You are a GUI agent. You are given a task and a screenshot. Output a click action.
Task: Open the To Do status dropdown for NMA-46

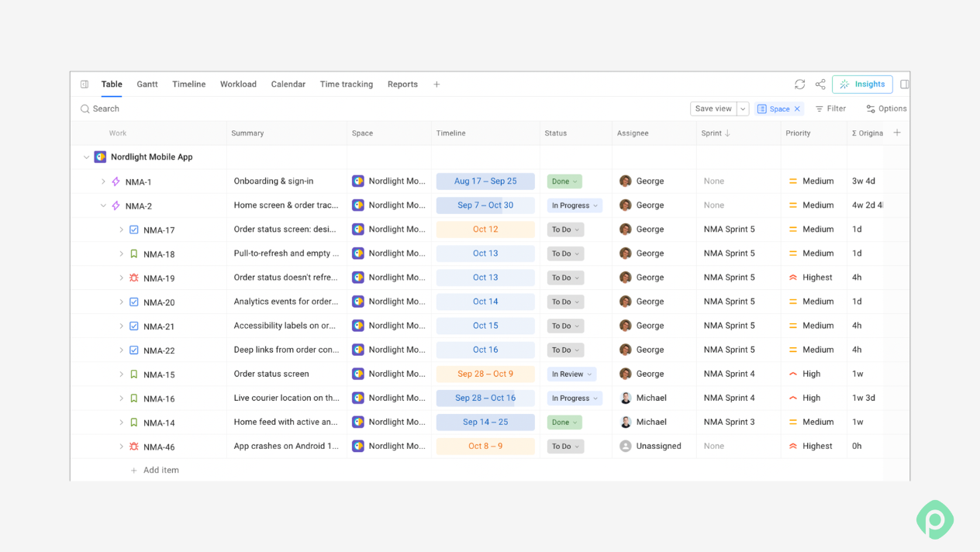[565, 446]
